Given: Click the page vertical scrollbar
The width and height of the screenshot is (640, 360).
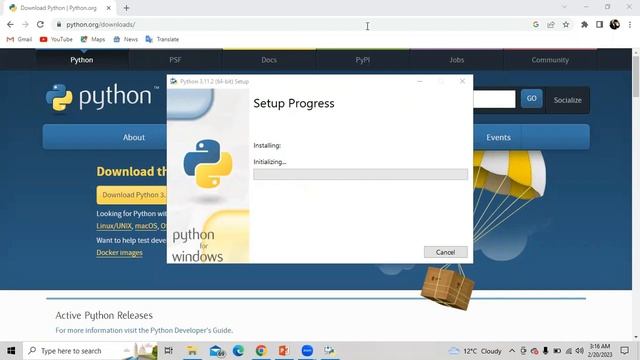Looking at the screenshot, I should [x=636, y=76].
